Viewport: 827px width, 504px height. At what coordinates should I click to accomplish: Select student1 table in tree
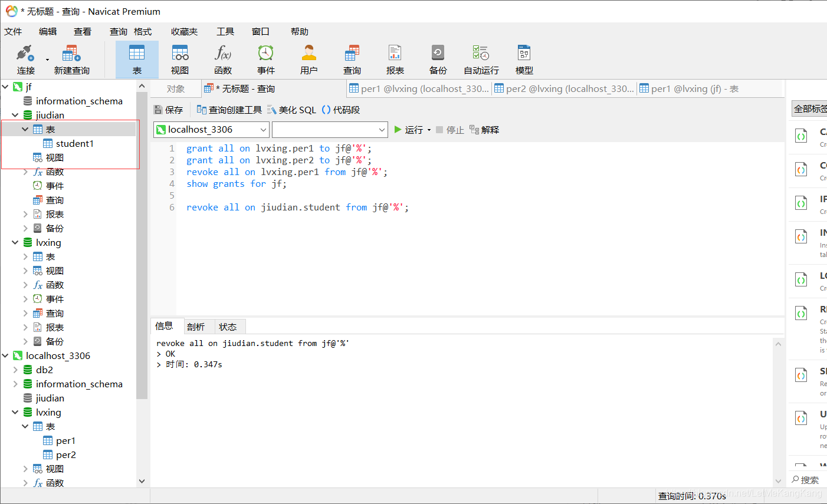pos(74,143)
